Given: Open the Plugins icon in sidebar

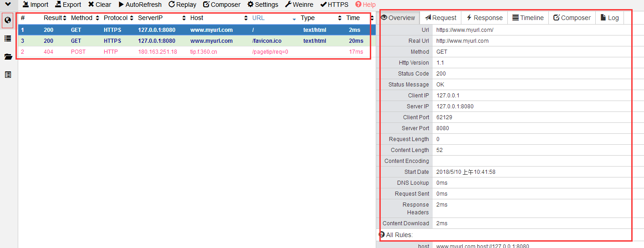Looking at the screenshot, I should click(8, 75).
